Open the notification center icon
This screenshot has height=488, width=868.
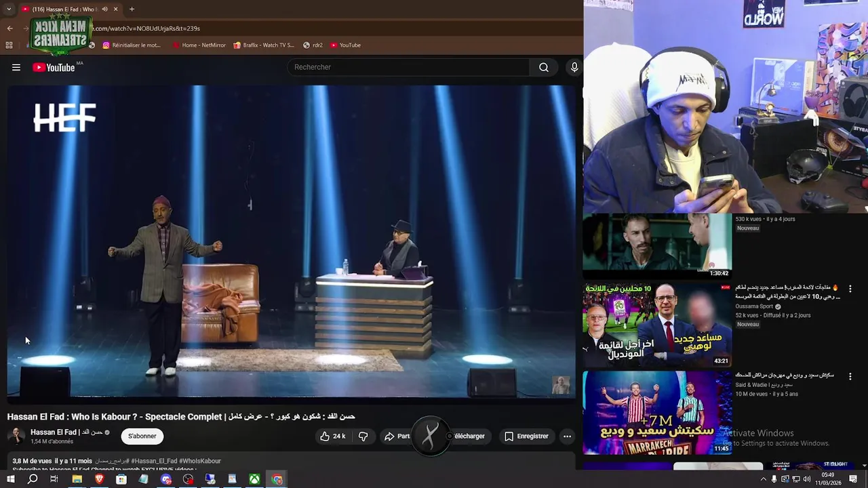(854, 479)
